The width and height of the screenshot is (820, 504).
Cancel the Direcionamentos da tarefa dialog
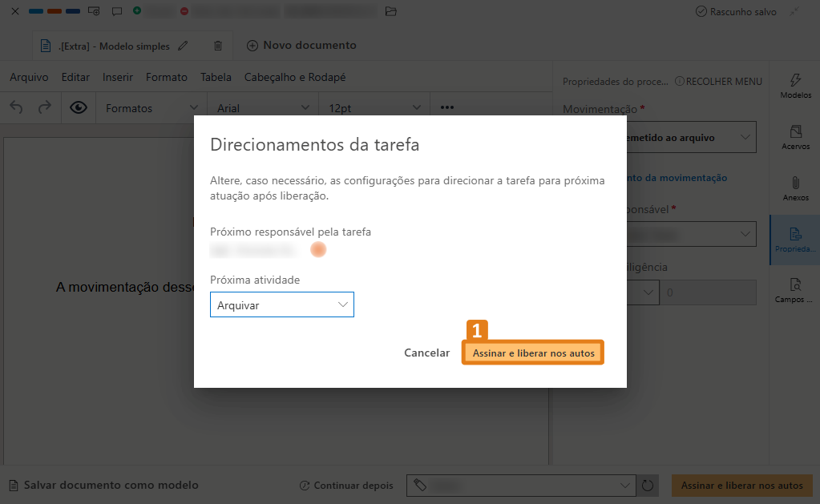click(x=426, y=353)
